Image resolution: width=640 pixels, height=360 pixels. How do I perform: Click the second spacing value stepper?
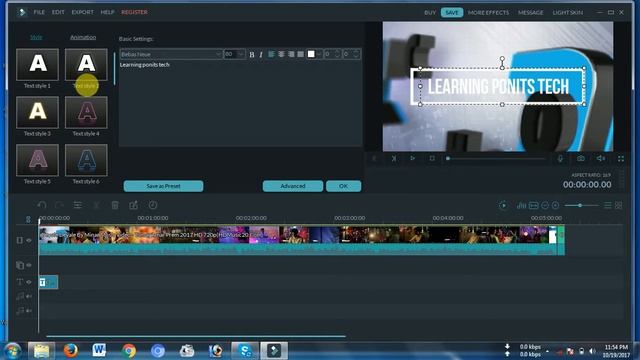[x=356, y=54]
